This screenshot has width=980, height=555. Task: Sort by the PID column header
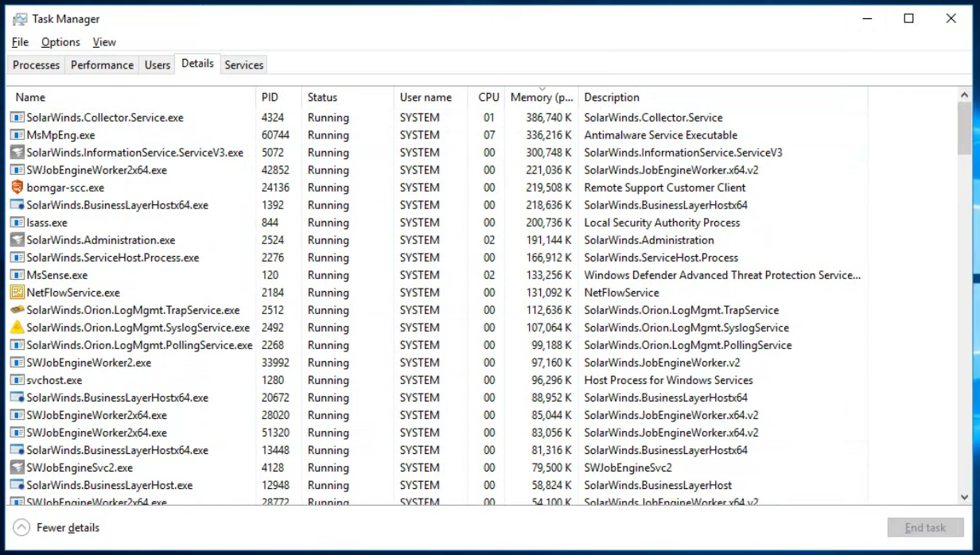coord(278,97)
